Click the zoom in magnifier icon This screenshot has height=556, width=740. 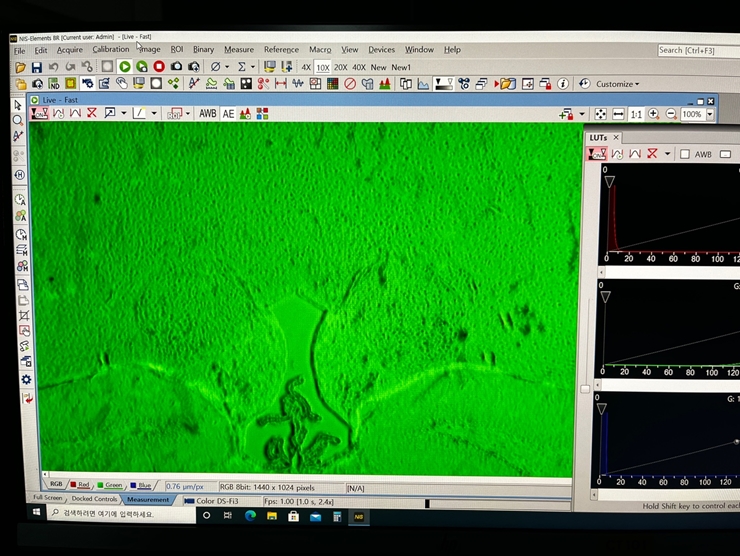[654, 114]
